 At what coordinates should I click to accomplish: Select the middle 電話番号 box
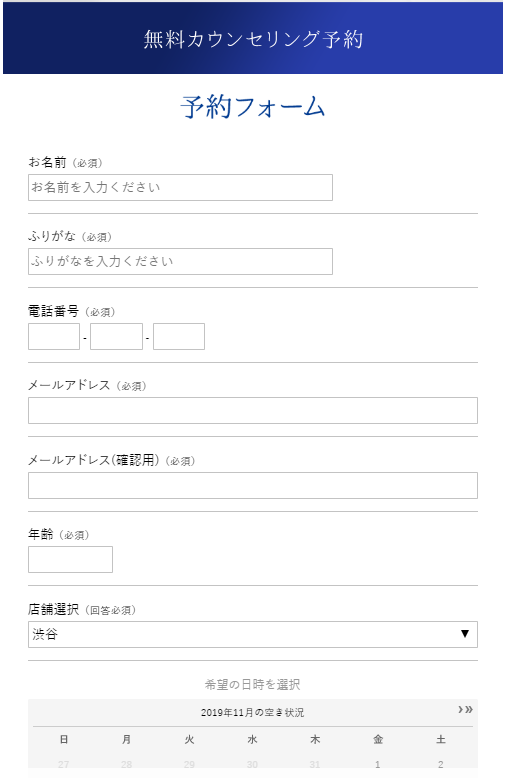click(x=117, y=336)
